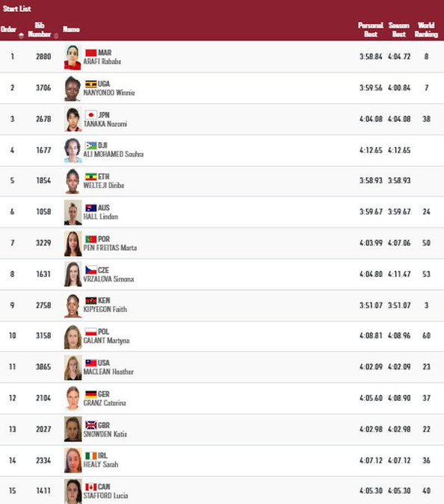Screen dimensions: 444x504
Task: Click Japan flag icon beside JPN
Action: click(90, 115)
